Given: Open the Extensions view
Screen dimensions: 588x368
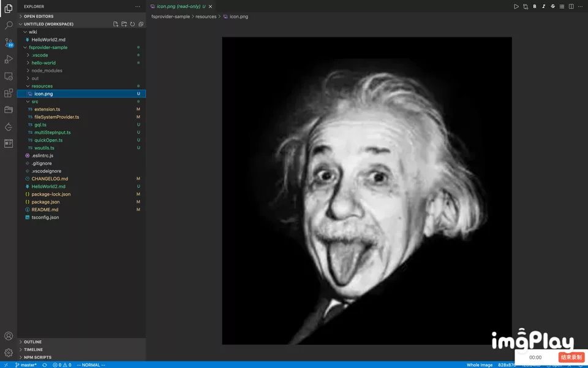Looking at the screenshot, I should click(x=8, y=93).
